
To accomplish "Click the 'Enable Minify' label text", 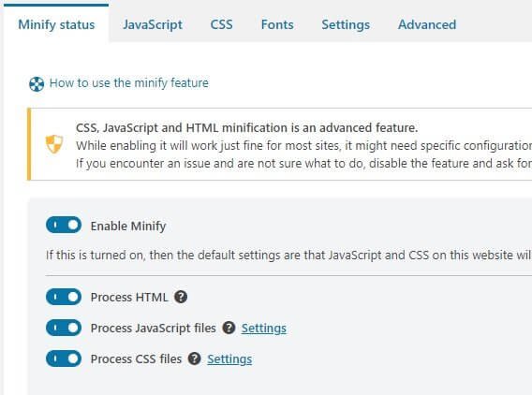I will pyautogui.click(x=128, y=227).
